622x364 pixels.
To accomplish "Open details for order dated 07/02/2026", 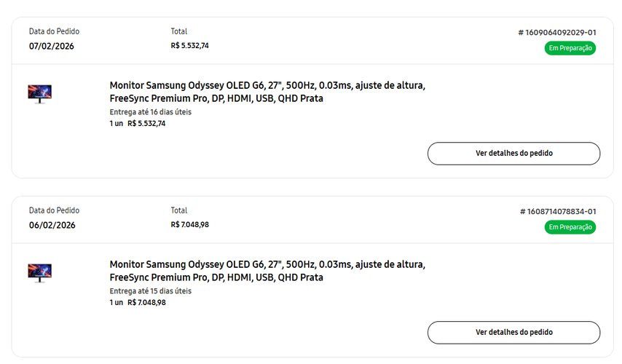I will 513,154.
